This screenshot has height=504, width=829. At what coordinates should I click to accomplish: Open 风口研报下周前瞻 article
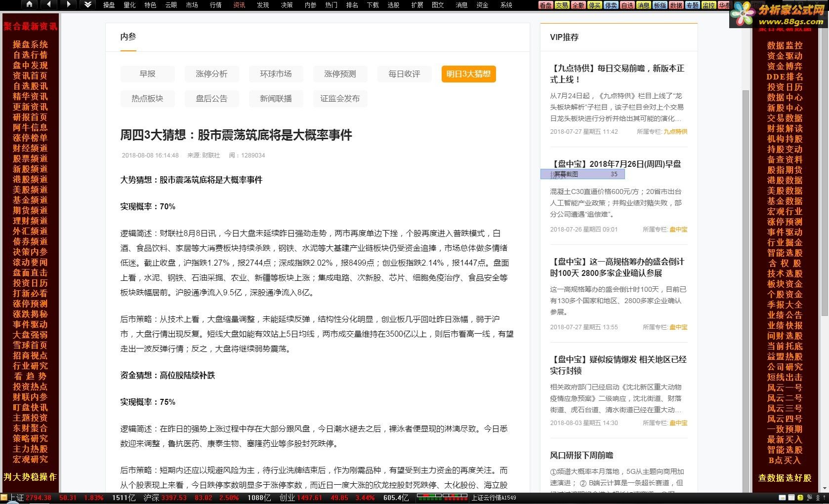581,456
